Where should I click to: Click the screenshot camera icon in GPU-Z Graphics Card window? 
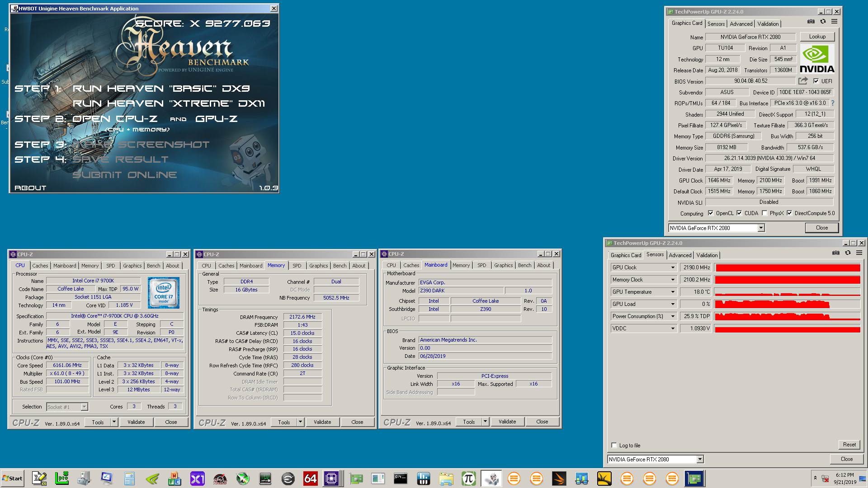811,22
